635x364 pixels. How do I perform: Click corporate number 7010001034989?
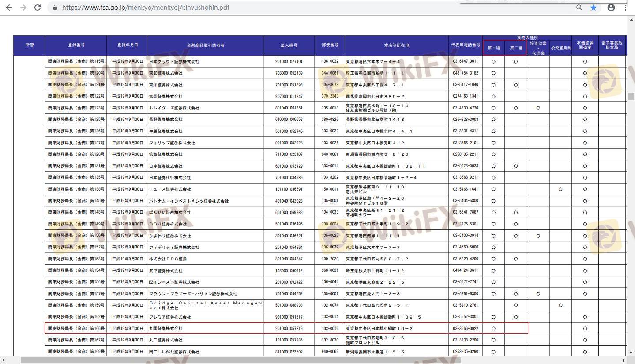click(289, 178)
